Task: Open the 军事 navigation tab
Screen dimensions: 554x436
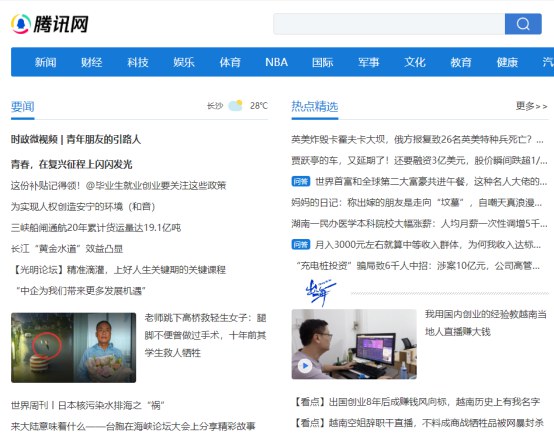Action: [x=369, y=62]
